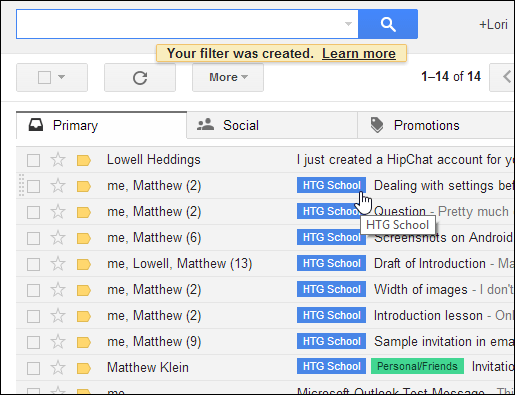Viewport: 515px width, 395px height.
Task: Open the me, Lowell, Matthew (13) conversation
Action: 179,264
